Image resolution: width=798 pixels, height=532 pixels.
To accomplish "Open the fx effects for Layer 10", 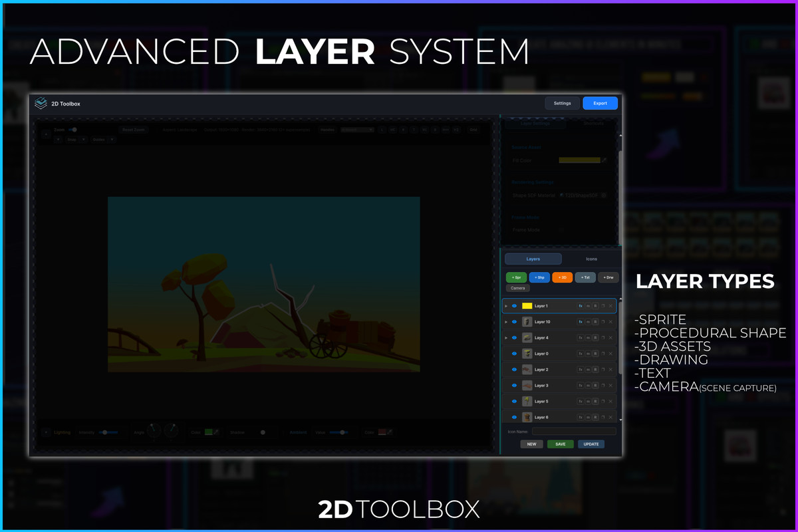I will pos(581,322).
